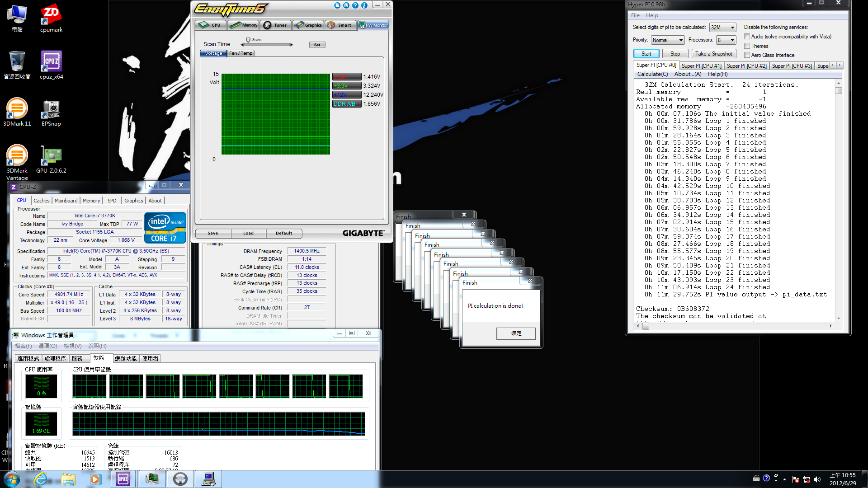Click the EasyTune6 @ email icon

click(x=346, y=5)
